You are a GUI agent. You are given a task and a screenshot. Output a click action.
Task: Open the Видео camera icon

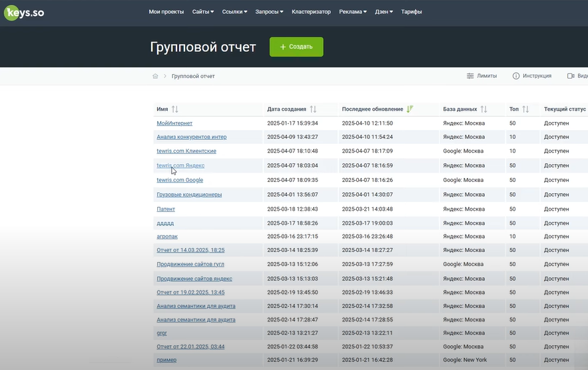coord(571,76)
